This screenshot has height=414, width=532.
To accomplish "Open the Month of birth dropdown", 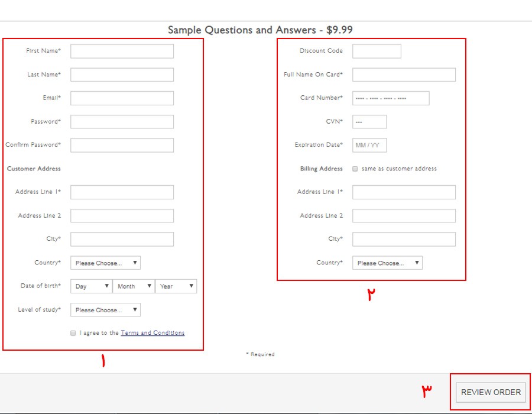I will (x=133, y=286).
